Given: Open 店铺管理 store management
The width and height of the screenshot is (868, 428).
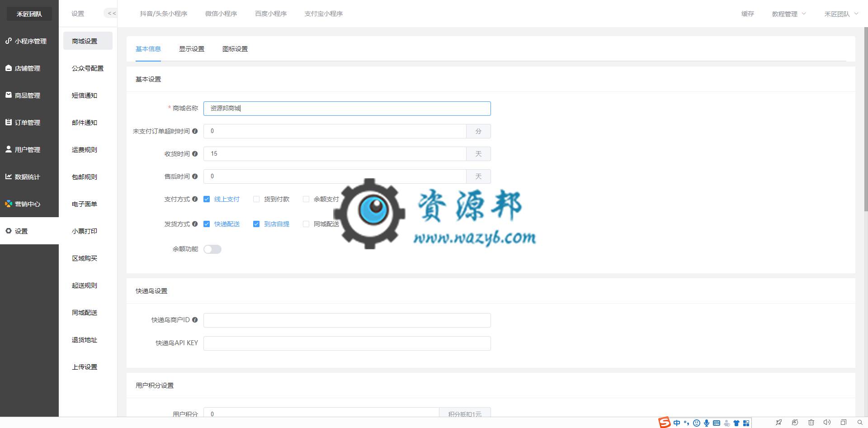Looking at the screenshot, I should coord(29,68).
